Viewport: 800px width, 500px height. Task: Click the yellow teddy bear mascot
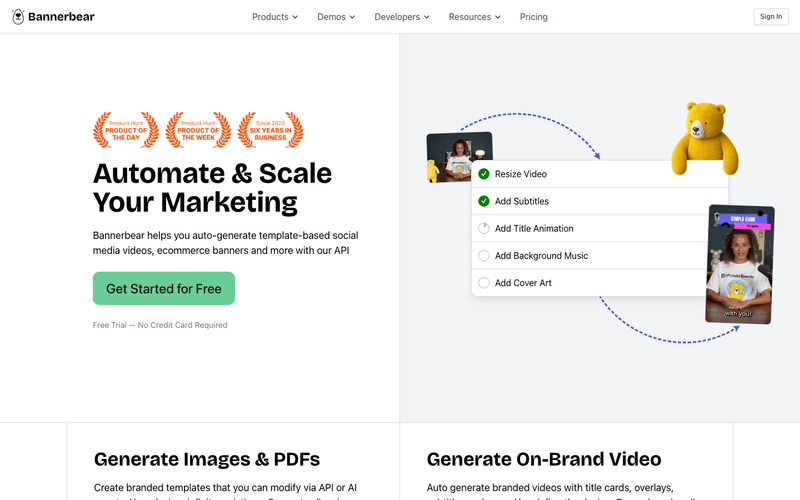(705, 138)
